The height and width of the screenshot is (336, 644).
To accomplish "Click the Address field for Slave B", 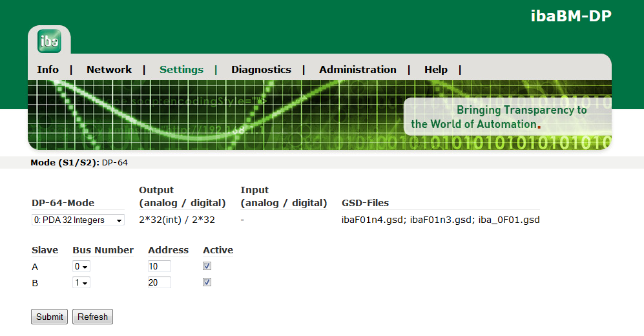I will (x=160, y=282).
